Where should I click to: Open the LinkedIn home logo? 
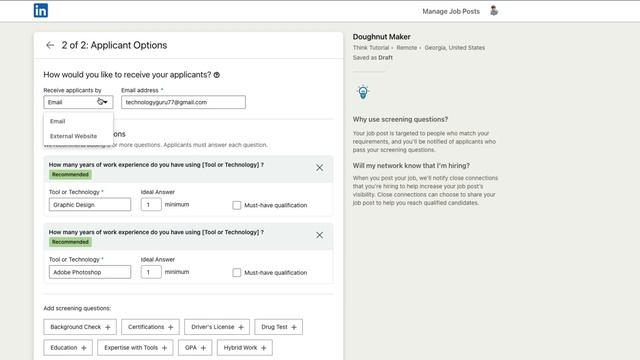[x=41, y=11]
